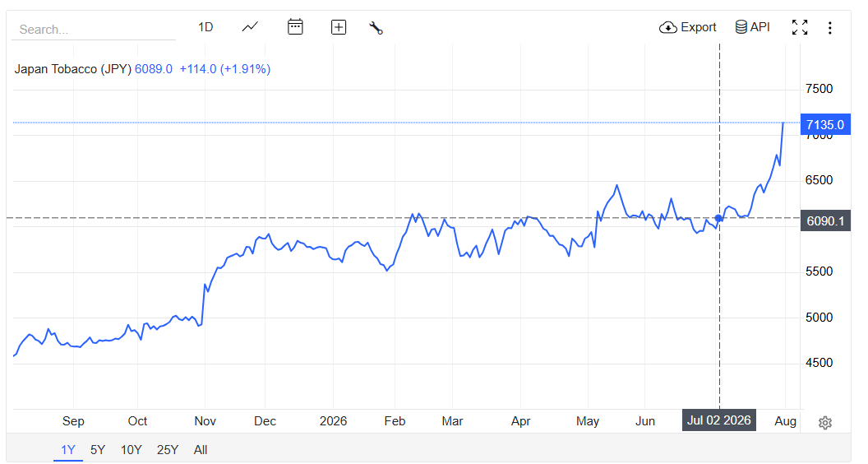Screen dimensions: 868x464
Task: Click the Jun label on time axis
Action: (x=645, y=421)
